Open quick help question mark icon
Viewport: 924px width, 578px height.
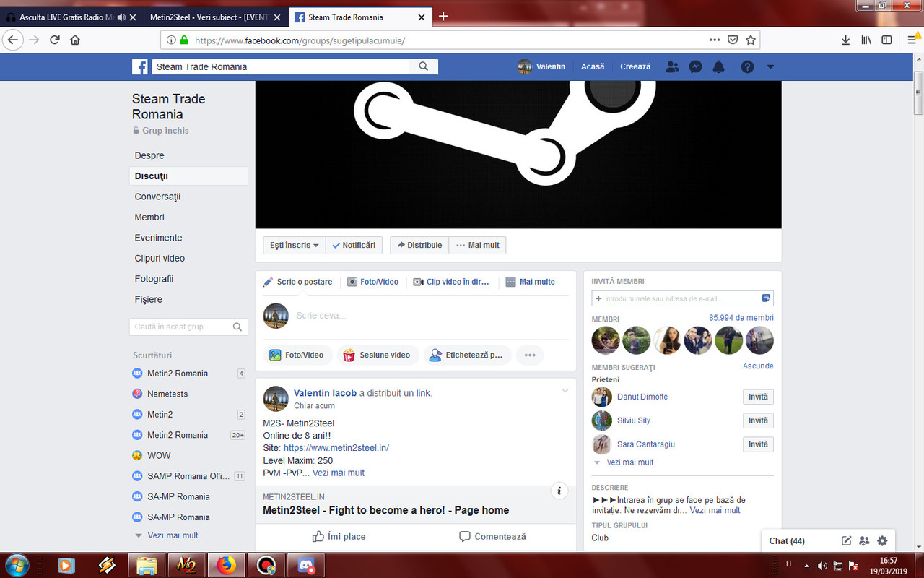(x=747, y=66)
